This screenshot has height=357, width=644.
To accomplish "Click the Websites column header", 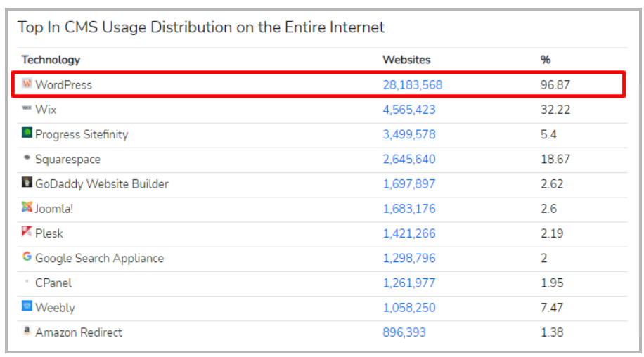I will pos(406,60).
